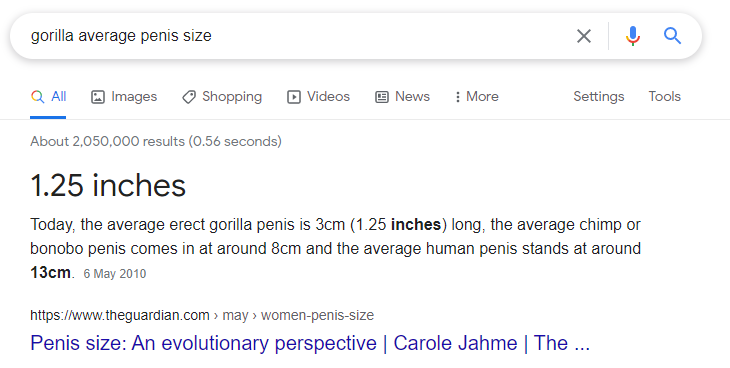Click the 1.25 inches featured answer heading
Viewport: 730px width, 368px height.
[x=108, y=185]
